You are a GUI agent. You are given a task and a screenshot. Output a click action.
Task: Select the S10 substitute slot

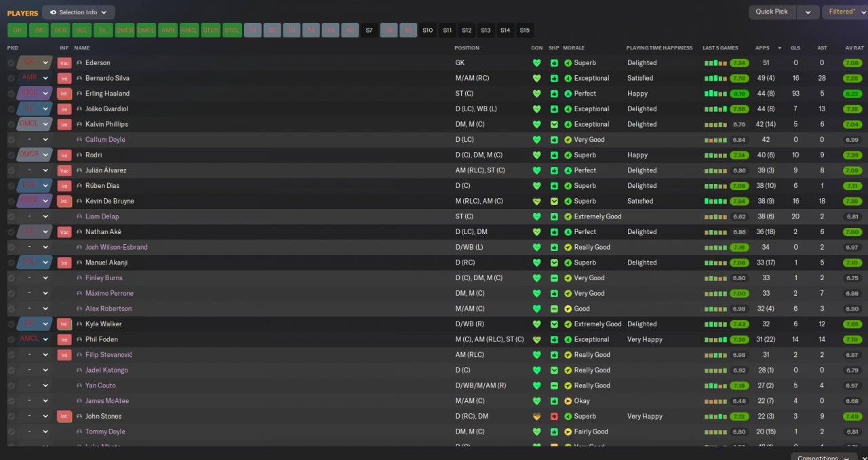coord(427,31)
